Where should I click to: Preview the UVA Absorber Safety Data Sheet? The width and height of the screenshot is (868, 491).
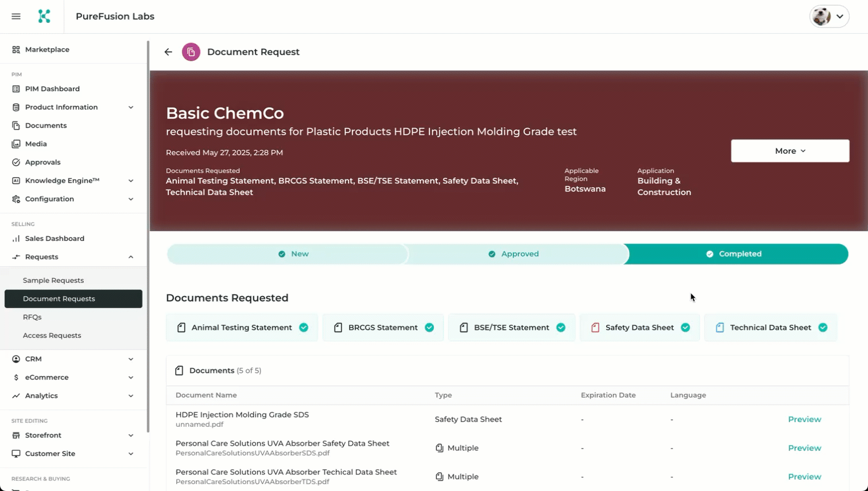[x=804, y=448]
